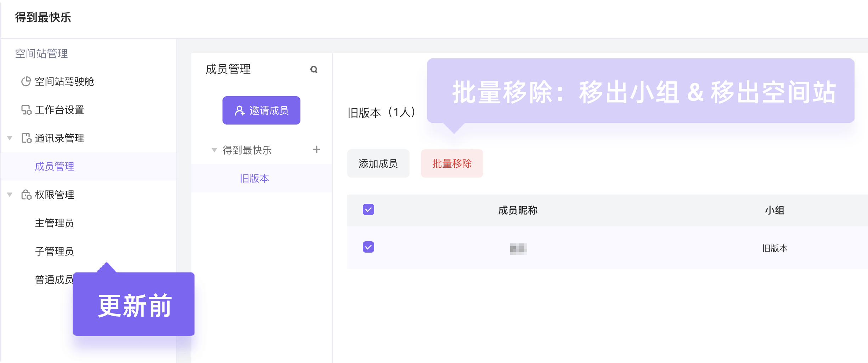868x363 pixels.
Task: Click the blurred member nickname in row
Action: click(518, 248)
